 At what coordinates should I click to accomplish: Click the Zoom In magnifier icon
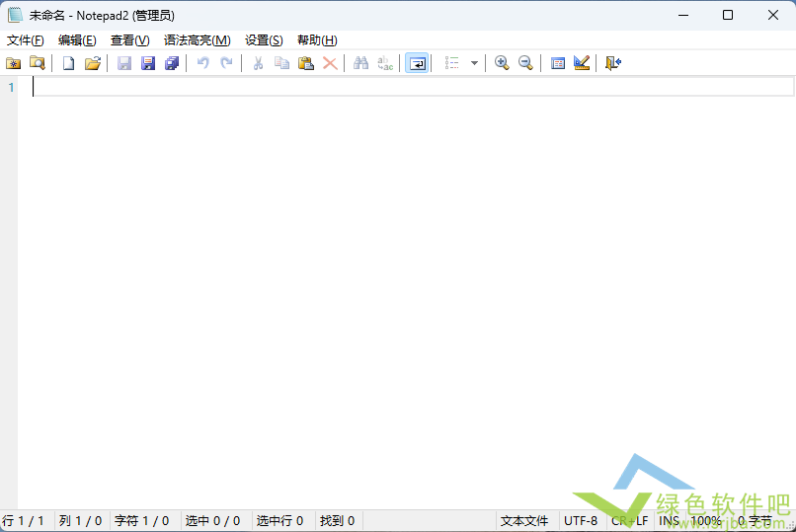click(502, 63)
